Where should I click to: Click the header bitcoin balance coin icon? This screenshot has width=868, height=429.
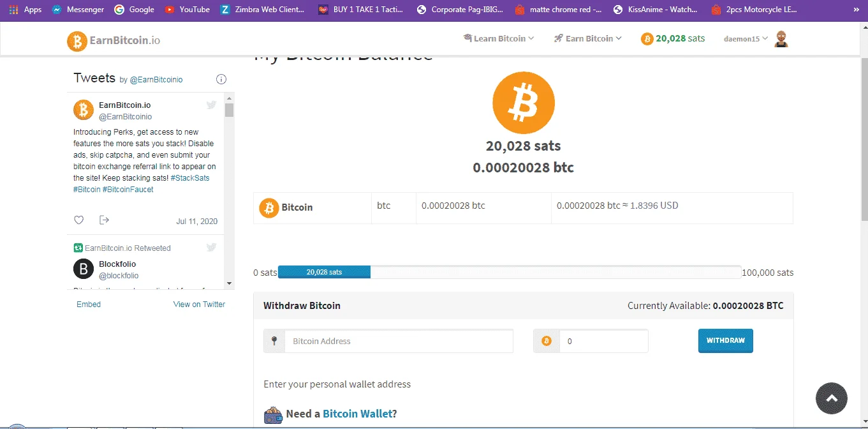647,39
